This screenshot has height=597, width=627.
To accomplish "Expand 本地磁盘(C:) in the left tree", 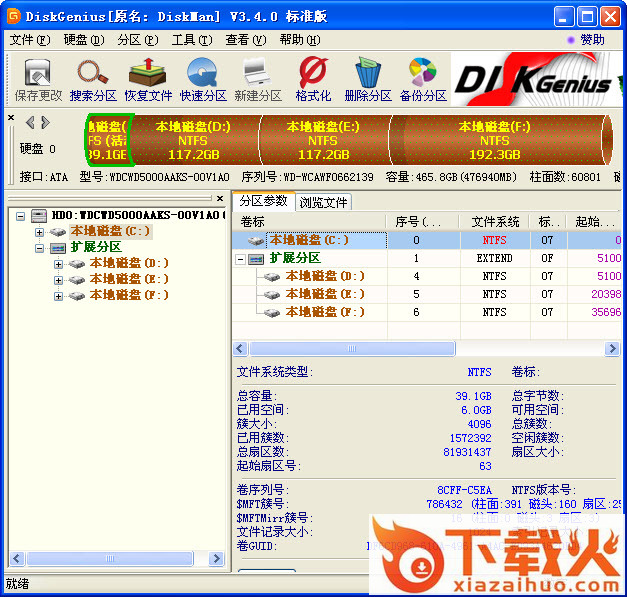I will (x=39, y=232).
